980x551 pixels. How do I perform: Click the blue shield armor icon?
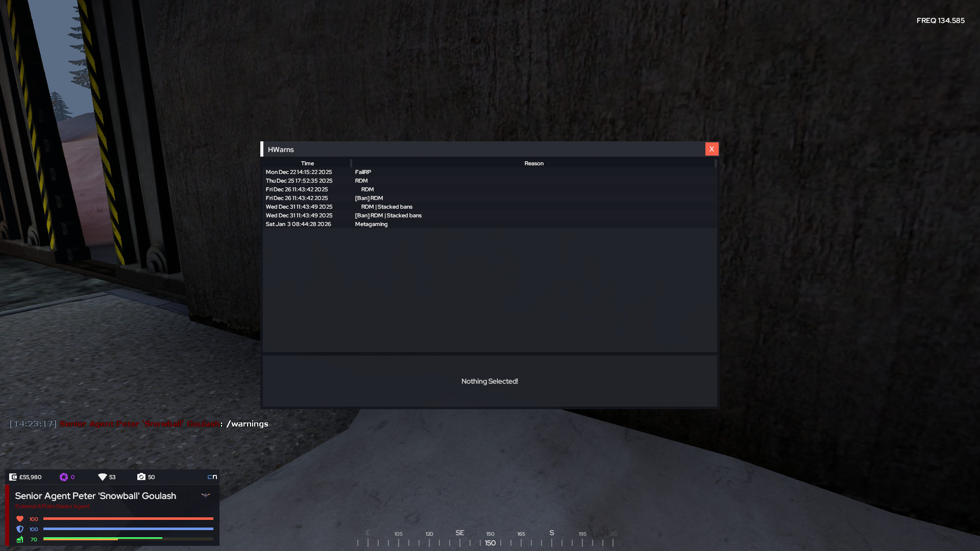[x=20, y=529]
